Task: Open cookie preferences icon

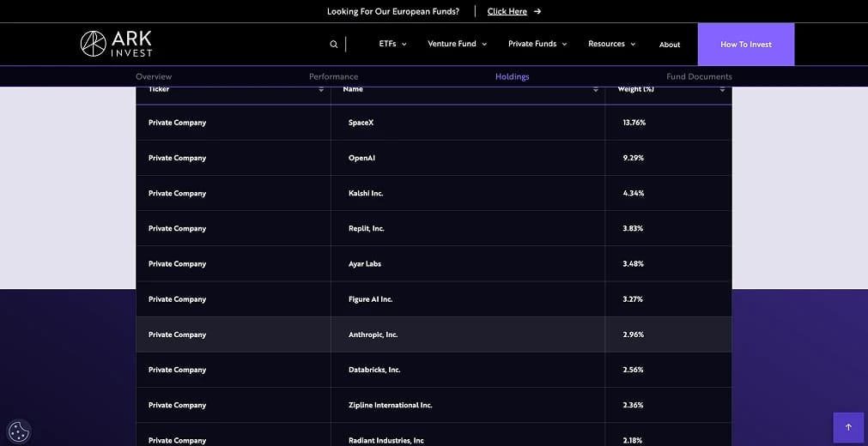Action: 20,431
